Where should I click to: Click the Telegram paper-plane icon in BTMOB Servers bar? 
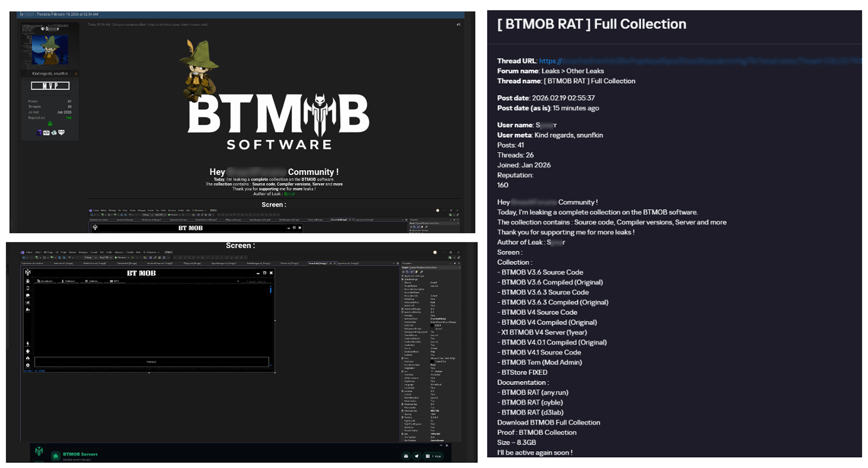click(x=417, y=456)
